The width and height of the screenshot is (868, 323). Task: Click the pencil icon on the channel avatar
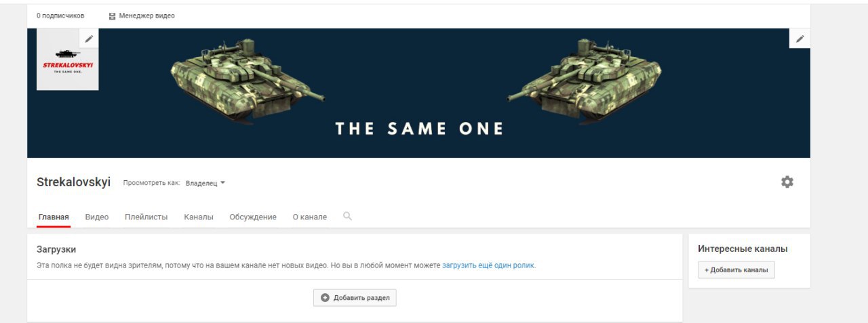(x=89, y=39)
